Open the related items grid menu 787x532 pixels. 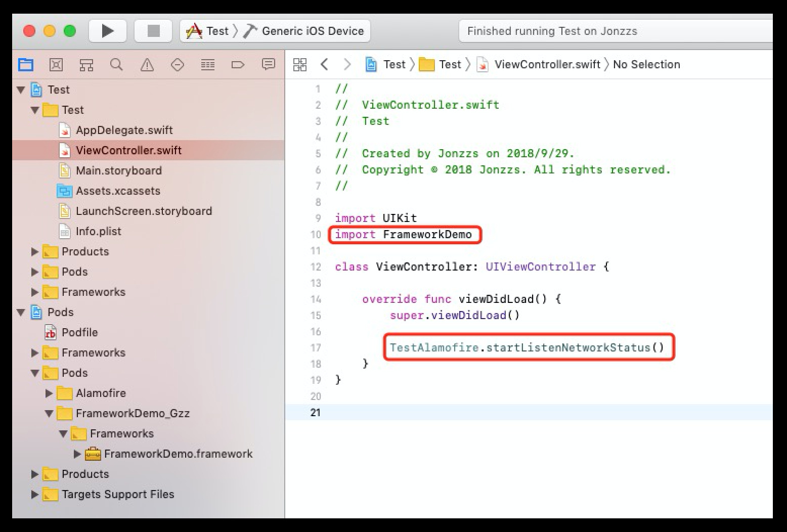tap(300, 65)
